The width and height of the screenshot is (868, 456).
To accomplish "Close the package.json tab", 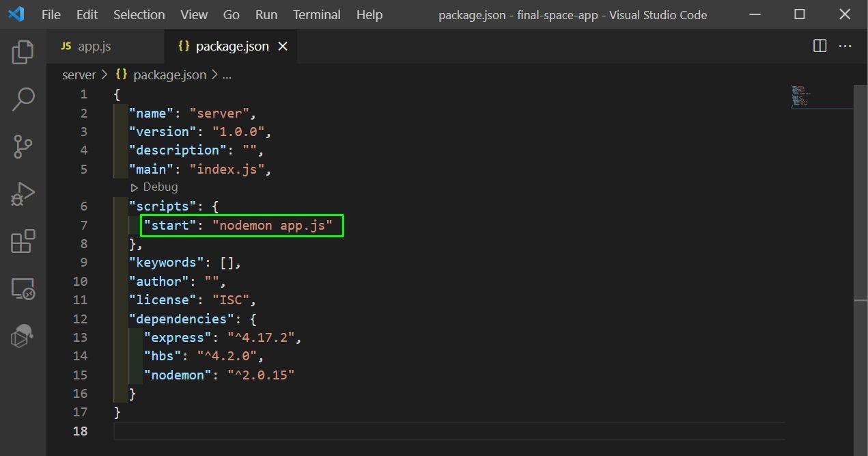I will point(283,46).
